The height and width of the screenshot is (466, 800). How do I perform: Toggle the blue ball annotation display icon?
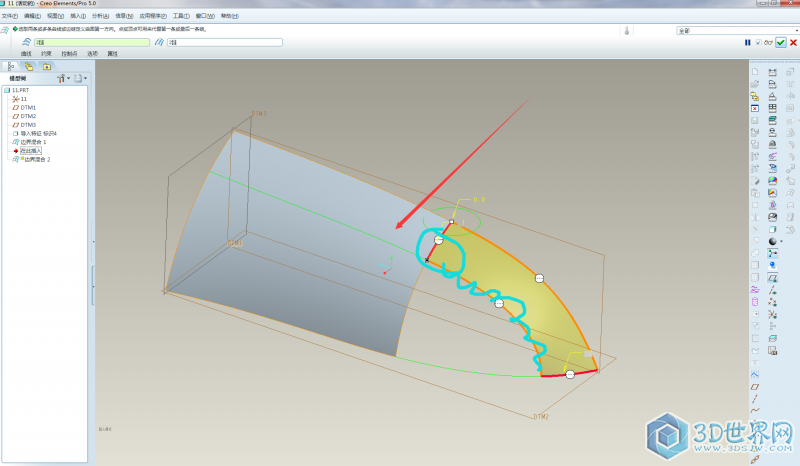772,265
